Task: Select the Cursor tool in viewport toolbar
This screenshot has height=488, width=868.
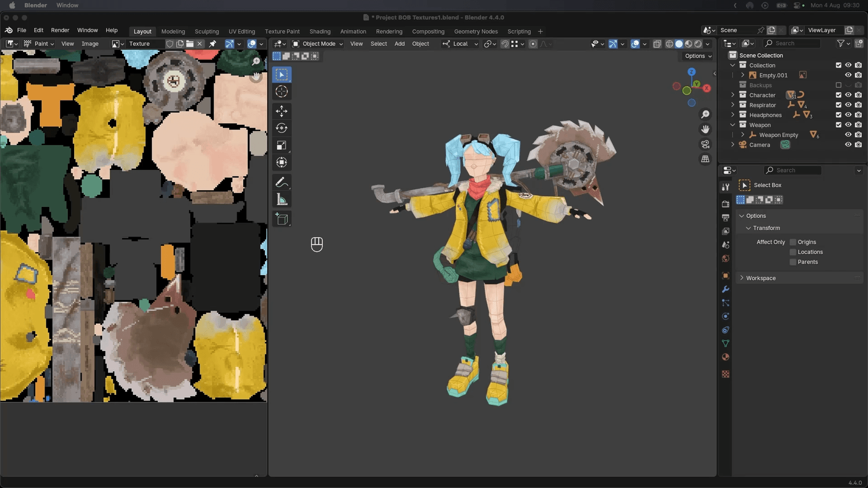Action: click(x=282, y=91)
